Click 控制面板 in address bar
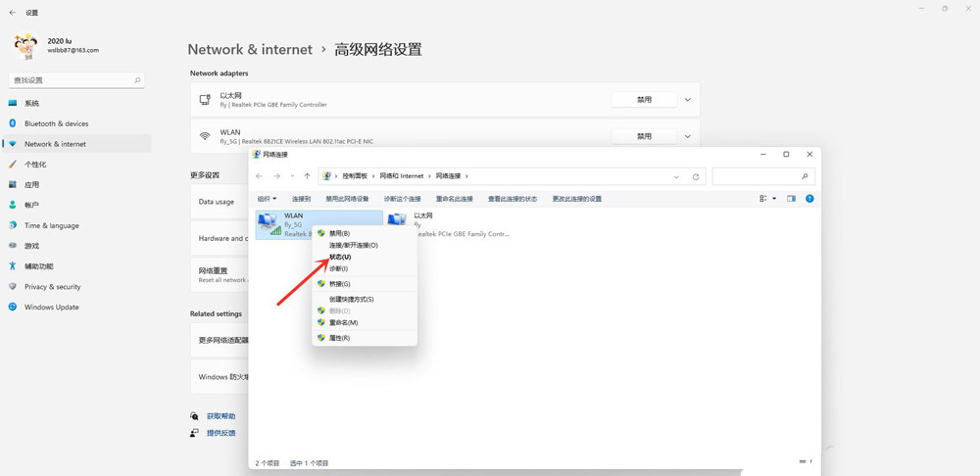This screenshot has width=980, height=476. [x=355, y=176]
